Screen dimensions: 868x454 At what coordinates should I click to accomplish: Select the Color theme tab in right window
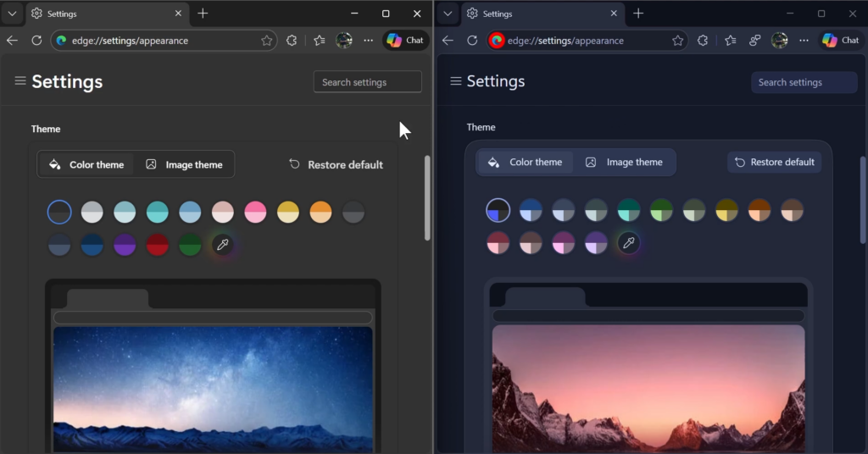click(526, 162)
